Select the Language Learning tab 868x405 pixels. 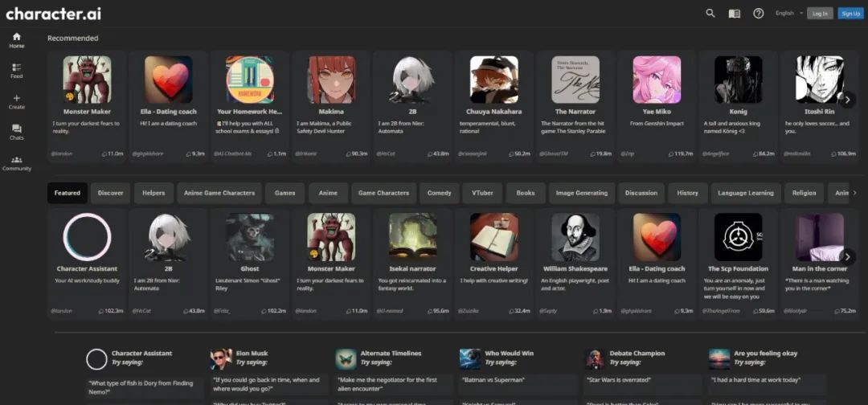pyautogui.click(x=746, y=193)
